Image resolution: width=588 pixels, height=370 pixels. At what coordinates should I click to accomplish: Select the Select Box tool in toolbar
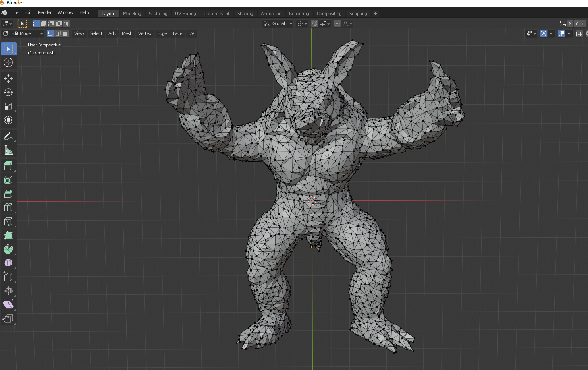coord(8,49)
